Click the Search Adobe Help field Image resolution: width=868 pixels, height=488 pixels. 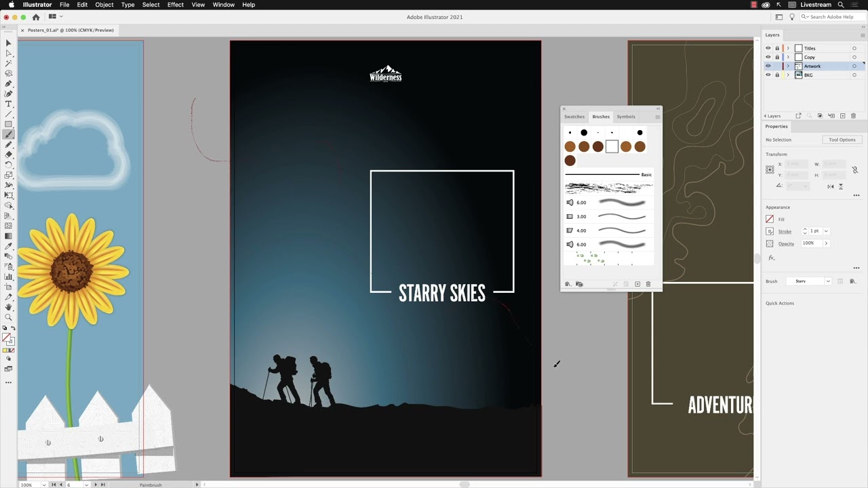(x=833, y=17)
